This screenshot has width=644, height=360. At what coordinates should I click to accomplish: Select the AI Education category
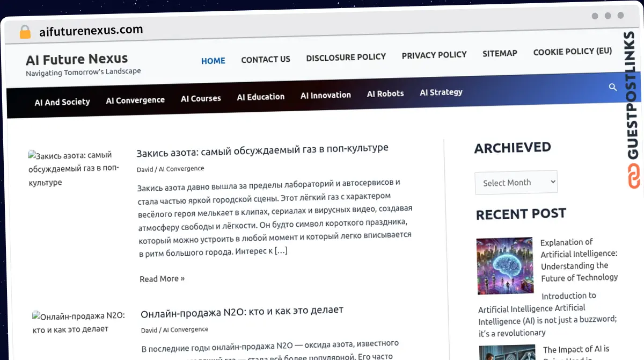point(261,97)
